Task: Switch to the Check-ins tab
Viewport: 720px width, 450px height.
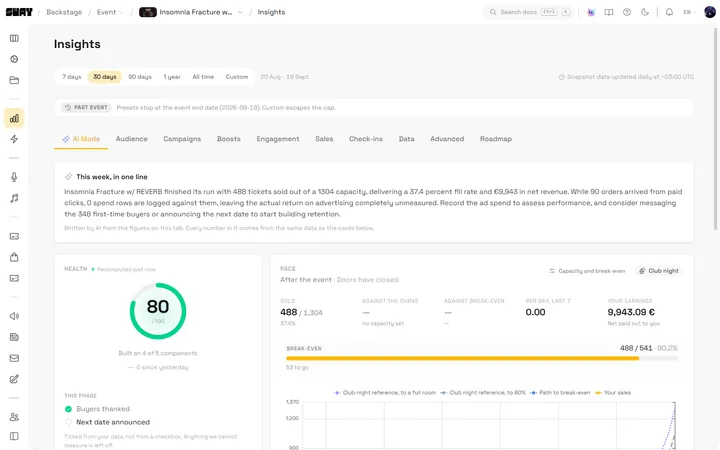Action: [366, 139]
